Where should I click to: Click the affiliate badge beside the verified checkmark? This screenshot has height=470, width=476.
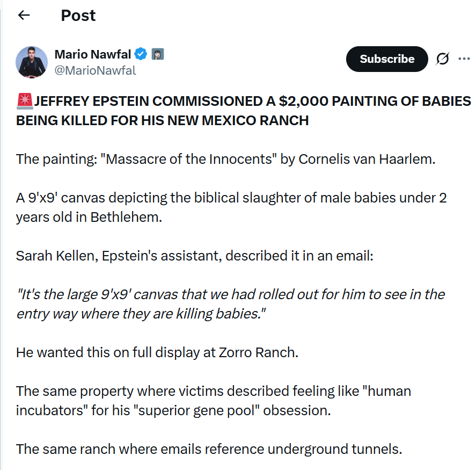pos(158,54)
